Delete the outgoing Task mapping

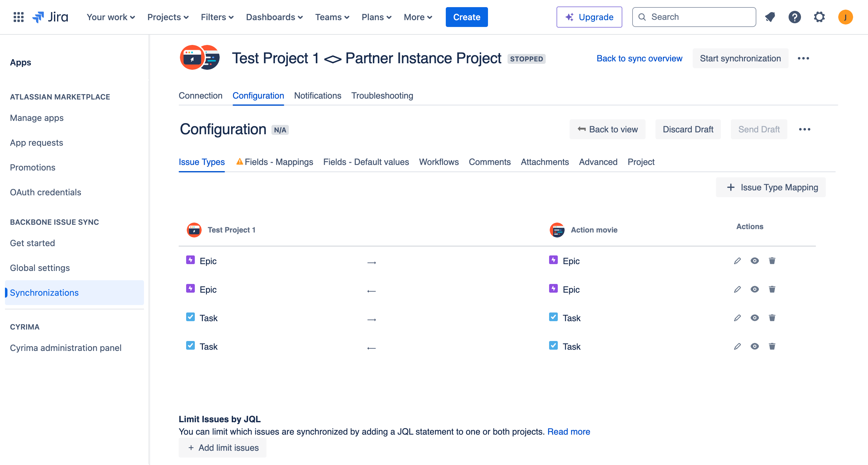(x=772, y=318)
